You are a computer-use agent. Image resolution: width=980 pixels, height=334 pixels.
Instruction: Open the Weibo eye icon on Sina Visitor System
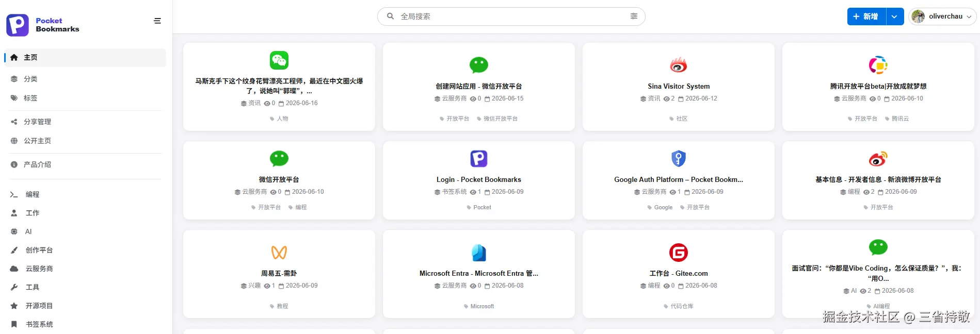[x=679, y=65]
